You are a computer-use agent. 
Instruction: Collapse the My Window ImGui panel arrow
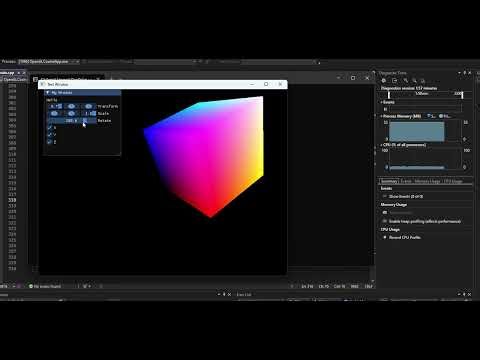click(x=48, y=93)
